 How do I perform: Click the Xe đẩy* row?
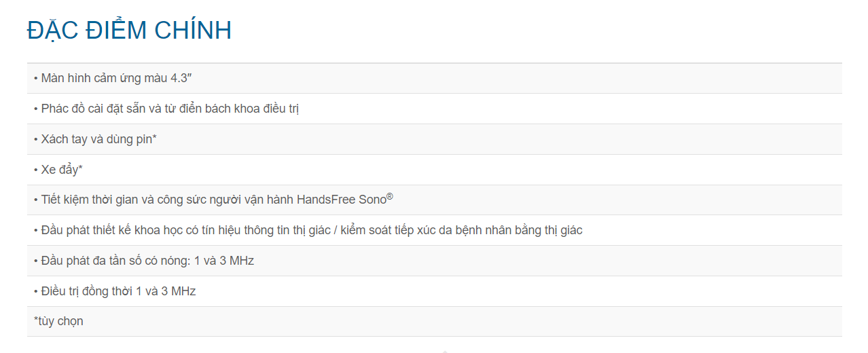coord(435,170)
